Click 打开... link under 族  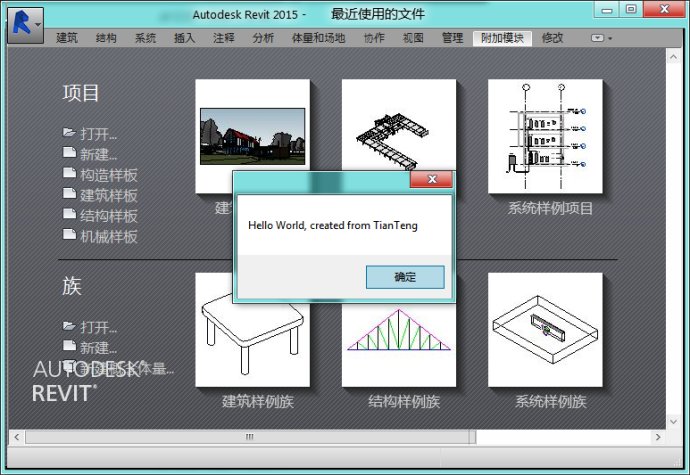[99, 328]
